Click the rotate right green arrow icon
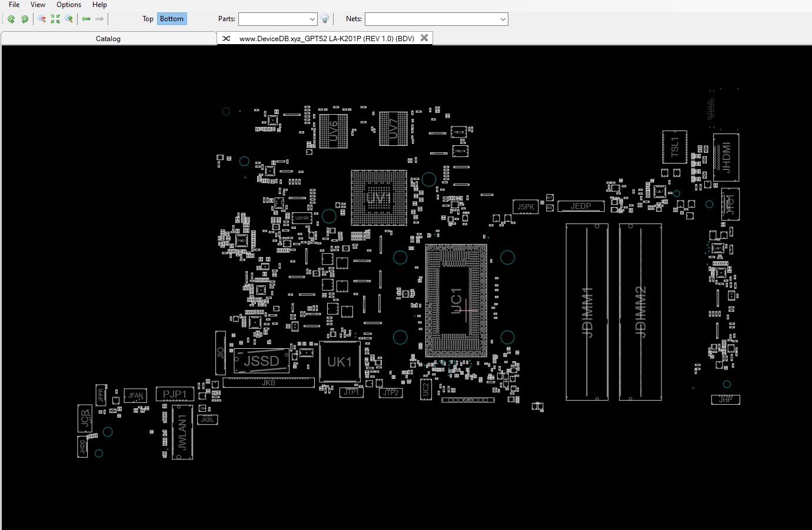 click(x=25, y=19)
